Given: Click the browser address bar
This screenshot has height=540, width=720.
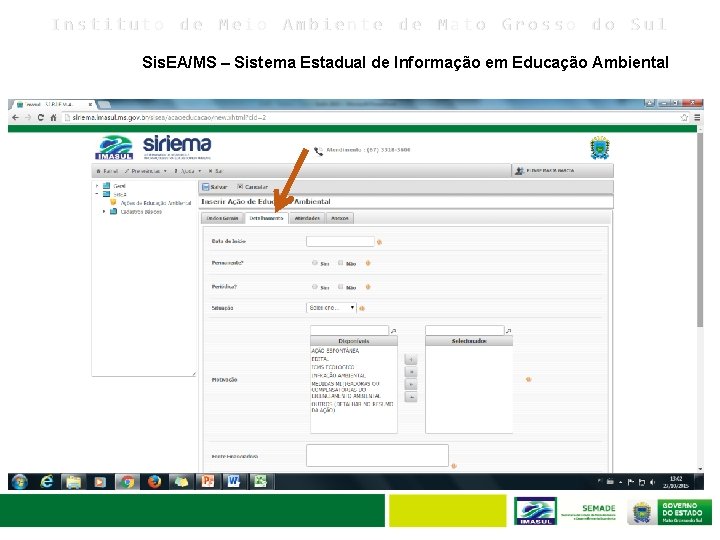Looking at the screenshot, I should [x=376, y=118].
